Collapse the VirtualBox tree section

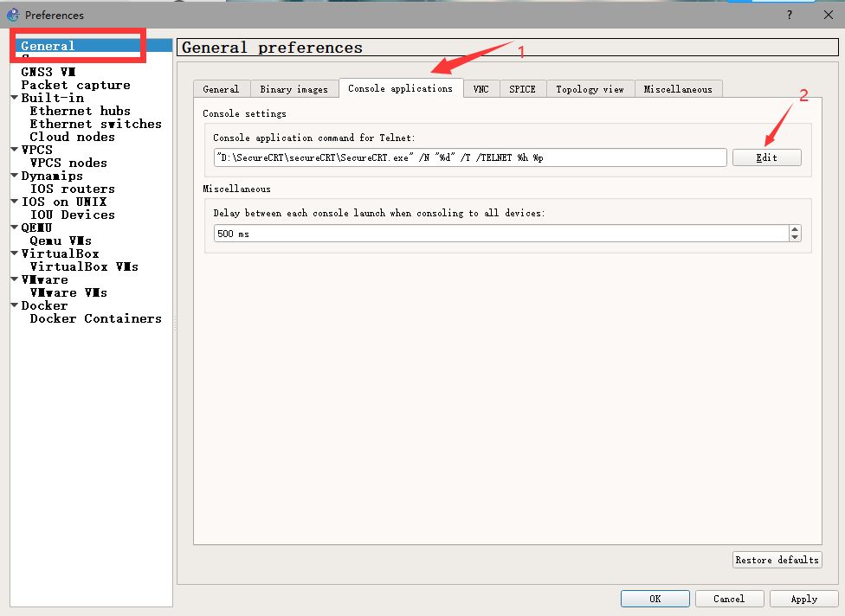[15, 253]
